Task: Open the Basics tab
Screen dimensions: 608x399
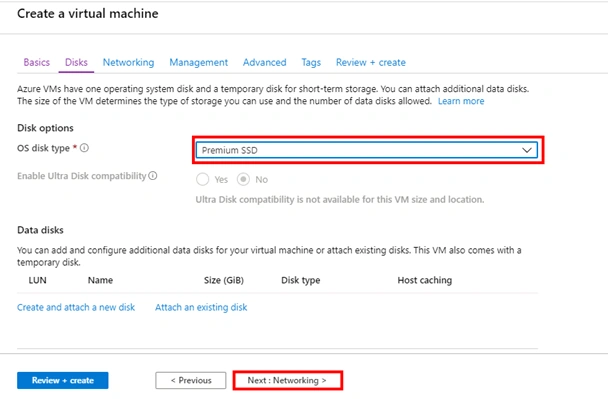Action: pos(36,62)
